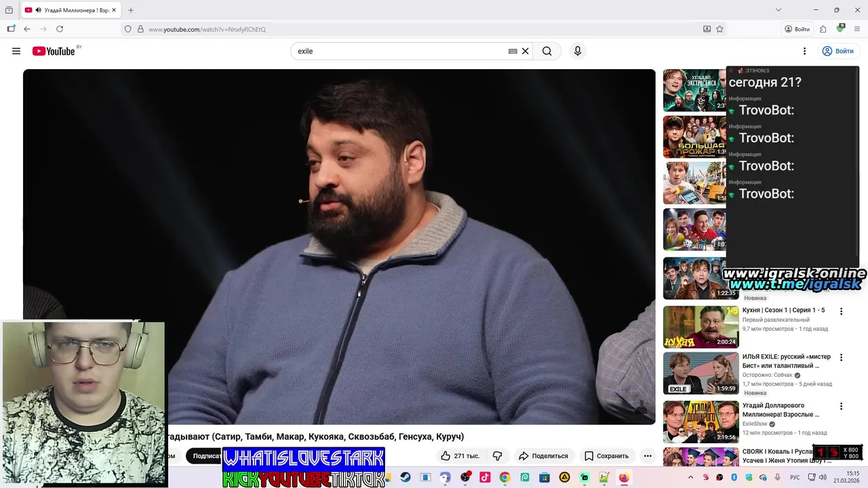Open the Угадай Долларового thumbnail 2:19:56

(701, 422)
